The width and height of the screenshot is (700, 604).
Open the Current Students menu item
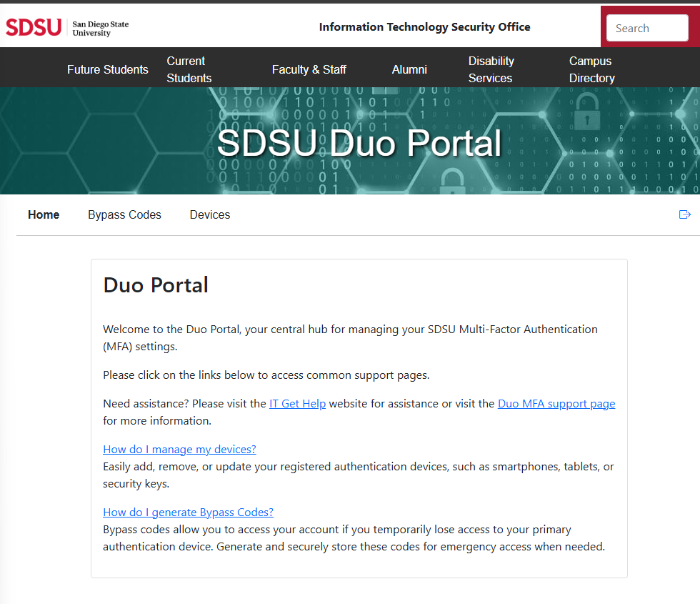click(189, 70)
